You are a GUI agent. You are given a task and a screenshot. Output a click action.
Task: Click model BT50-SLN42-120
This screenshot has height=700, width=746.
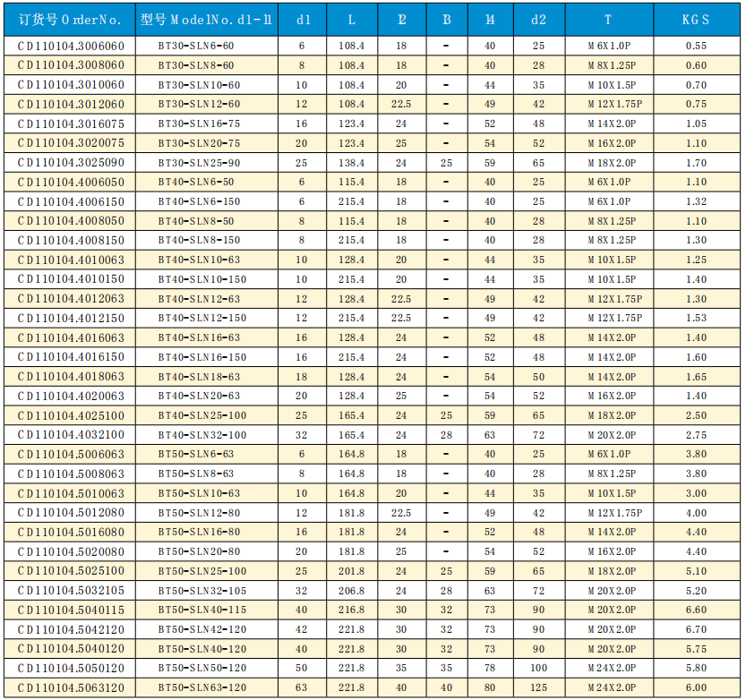[x=202, y=629]
